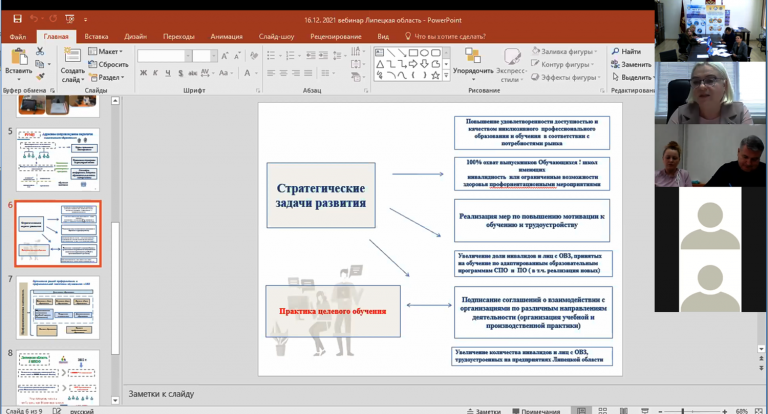The image size is (768, 414).
Task: Click the Найти search icon
Action: click(x=624, y=51)
